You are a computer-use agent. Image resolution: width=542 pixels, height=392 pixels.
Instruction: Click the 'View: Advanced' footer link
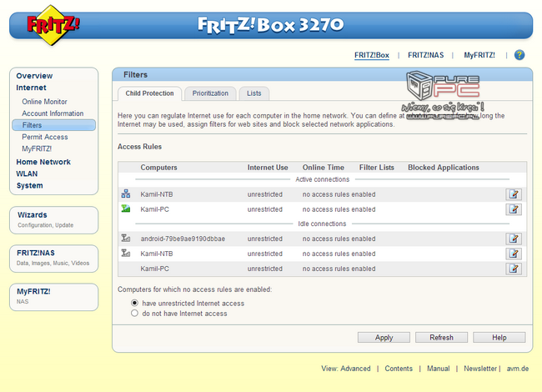[346, 369]
